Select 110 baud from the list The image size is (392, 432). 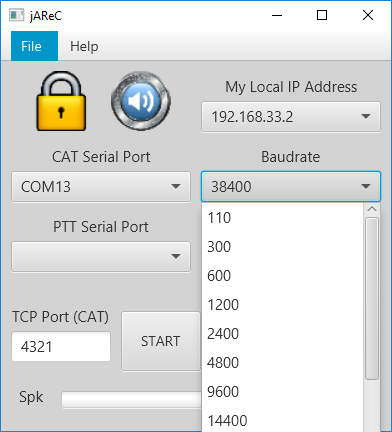point(283,218)
